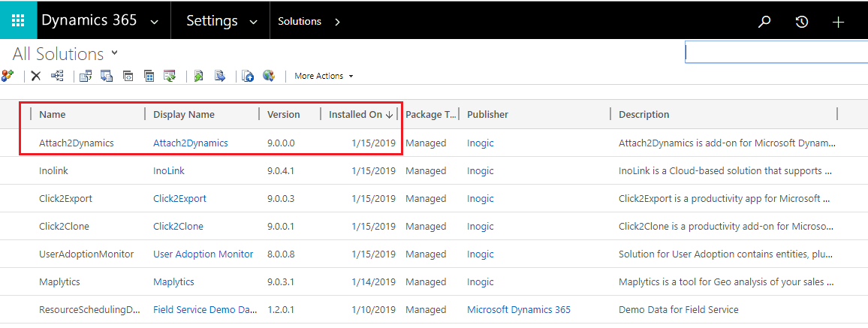Expand the Settings navigation chevron
Screen dimensions: 868x328
coord(254,22)
